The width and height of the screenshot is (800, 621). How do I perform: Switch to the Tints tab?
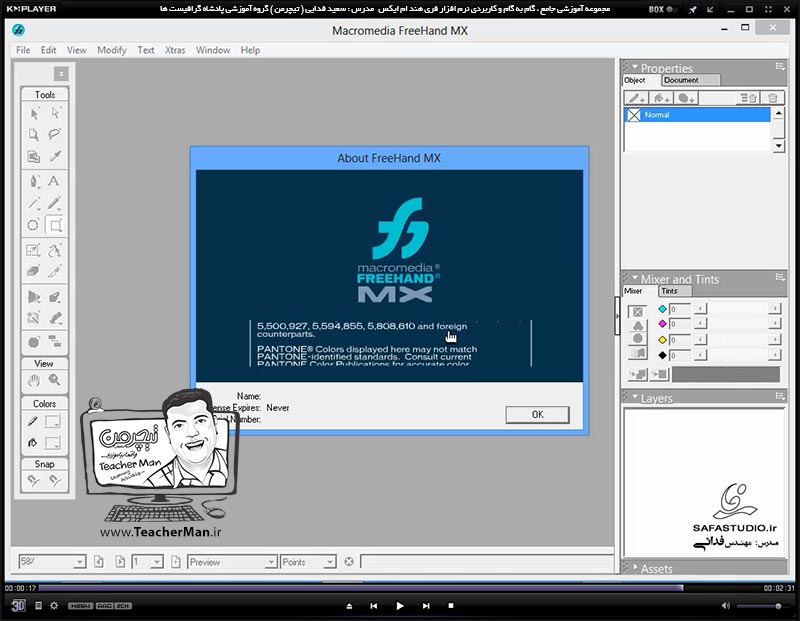tap(674, 291)
